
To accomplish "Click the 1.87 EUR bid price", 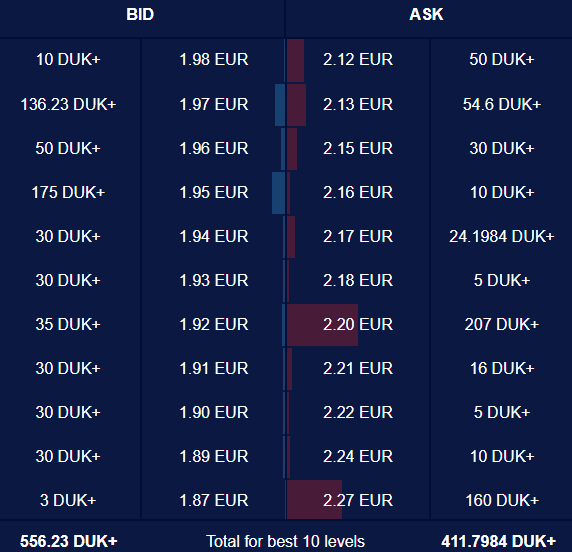I will tap(214, 500).
